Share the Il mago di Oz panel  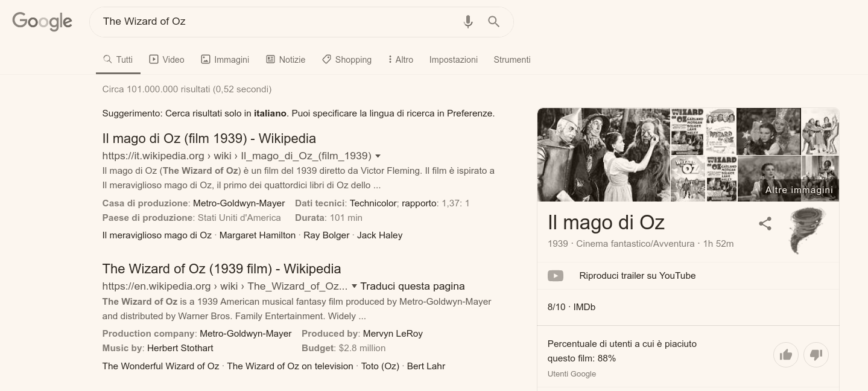(x=765, y=224)
